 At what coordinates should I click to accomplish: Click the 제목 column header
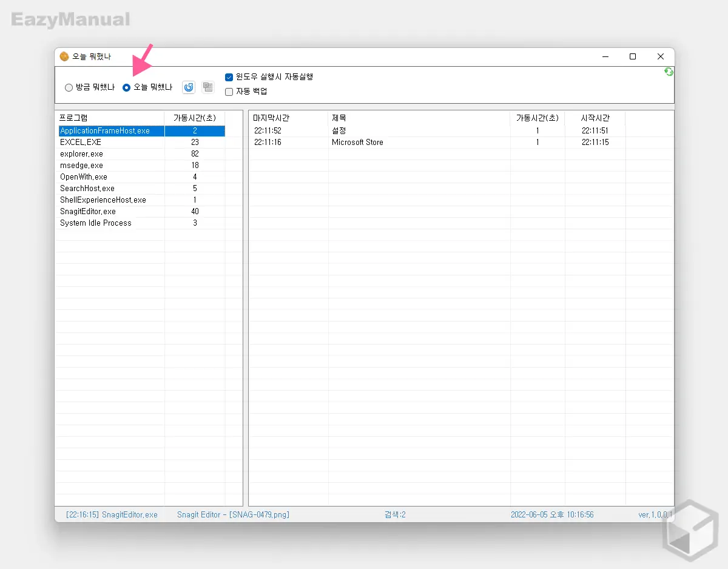click(x=419, y=118)
